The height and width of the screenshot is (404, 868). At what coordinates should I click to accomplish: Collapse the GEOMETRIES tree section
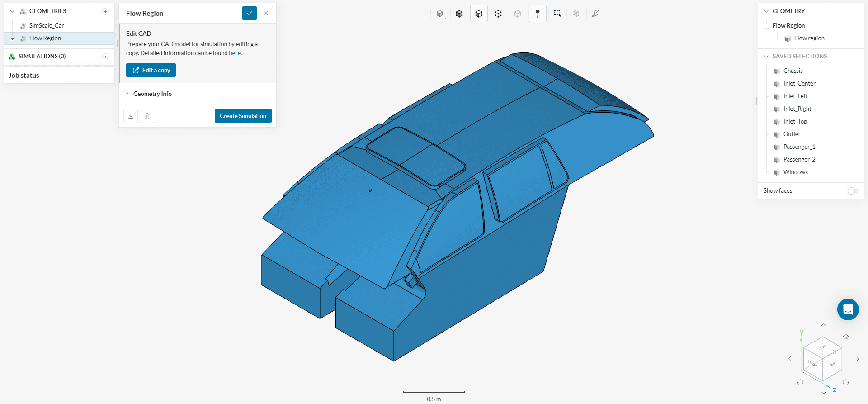[x=12, y=11]
